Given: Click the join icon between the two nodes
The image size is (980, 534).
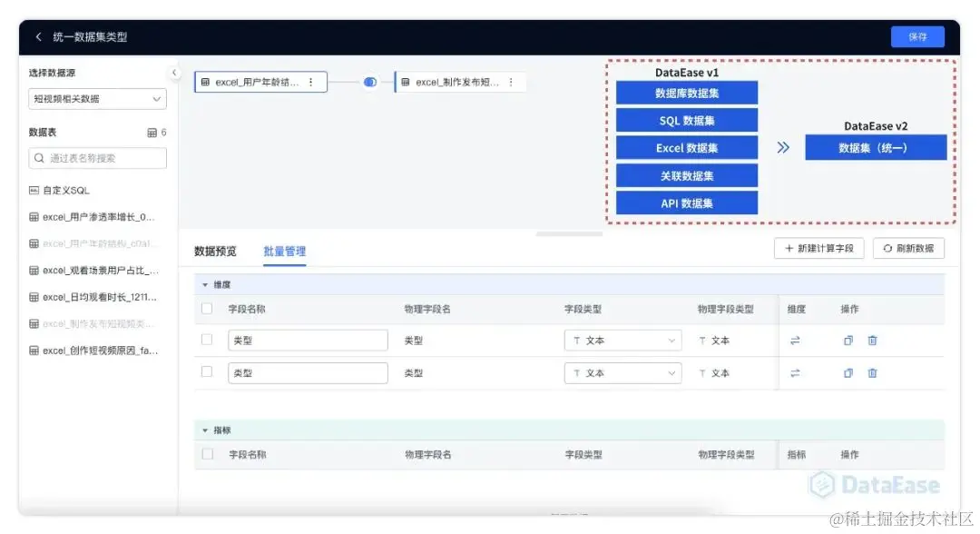Looking at the screenshot, I should (370, 82).
